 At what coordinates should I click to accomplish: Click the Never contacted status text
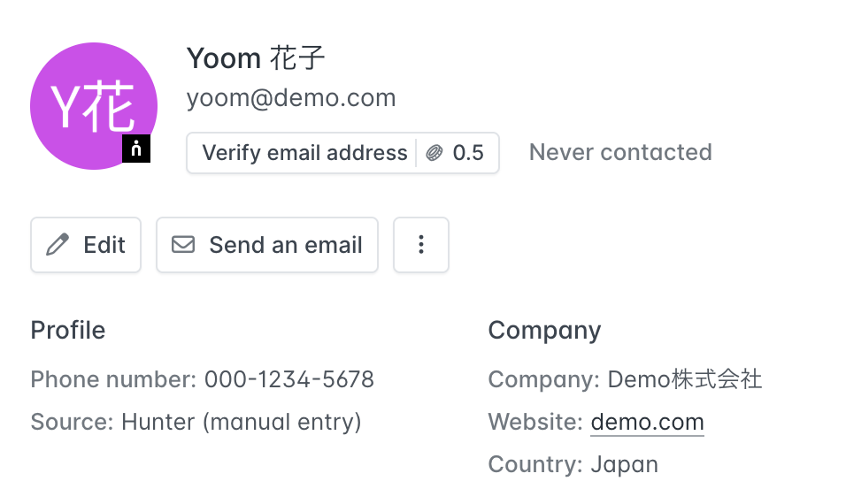click(620, 152)
